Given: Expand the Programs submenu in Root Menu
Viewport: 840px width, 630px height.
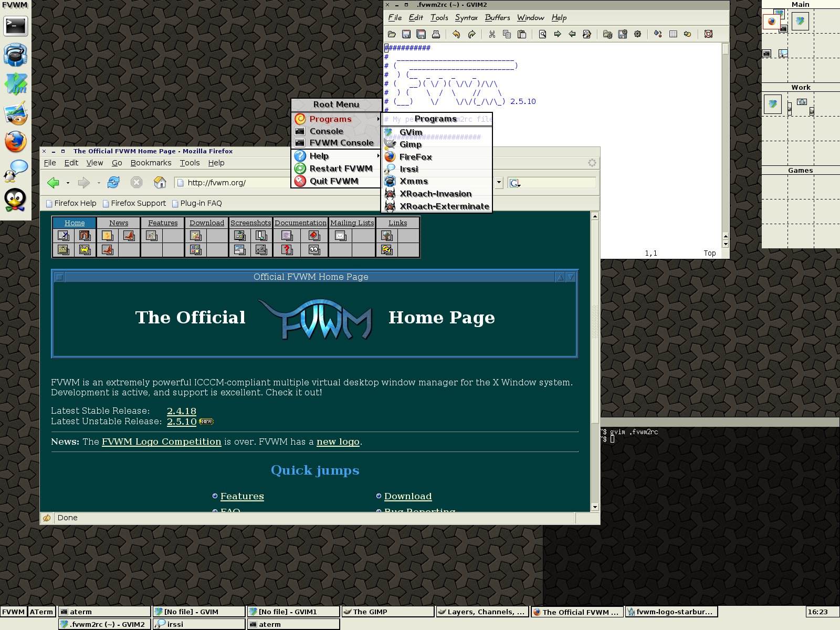Looking at the screenshot, I should click(336, 119).
